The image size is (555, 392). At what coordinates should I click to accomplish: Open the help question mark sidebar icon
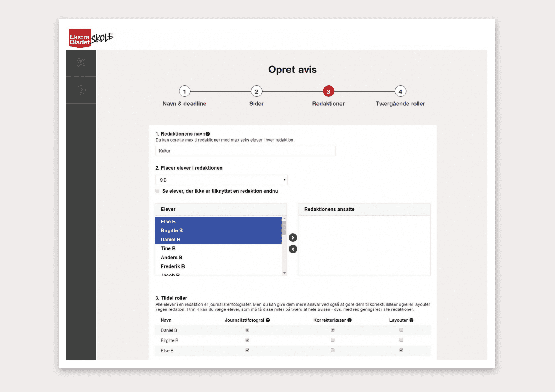tap(81, 90)
